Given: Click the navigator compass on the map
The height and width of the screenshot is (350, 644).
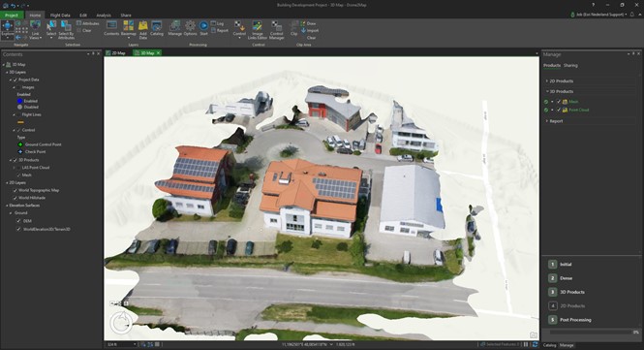Looking at the screenshot, I should point(121,323).
